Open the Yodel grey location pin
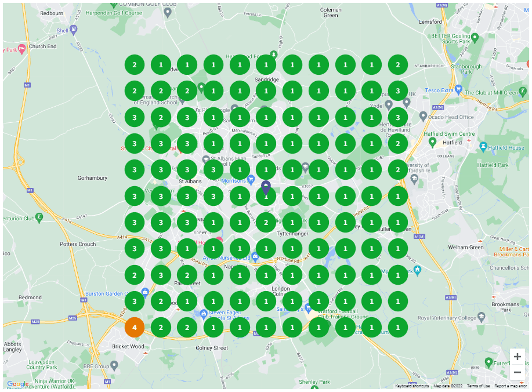The height and width of the screenshot is (392, 532). 389,105
